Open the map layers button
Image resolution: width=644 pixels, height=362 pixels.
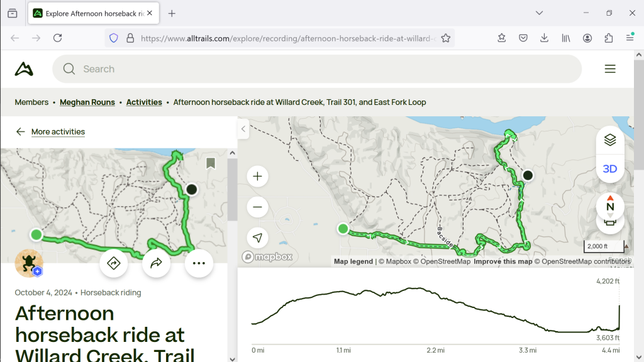(609, 140)
